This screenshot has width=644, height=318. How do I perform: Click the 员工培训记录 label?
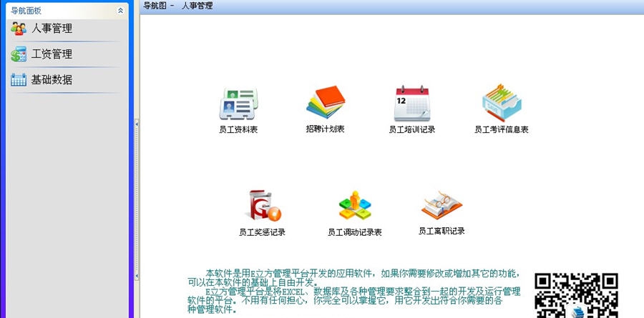click(412, 129)
